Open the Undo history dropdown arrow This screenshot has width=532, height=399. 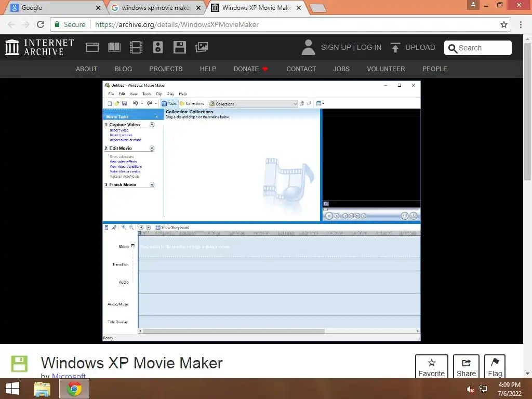(x=142, y=103)
